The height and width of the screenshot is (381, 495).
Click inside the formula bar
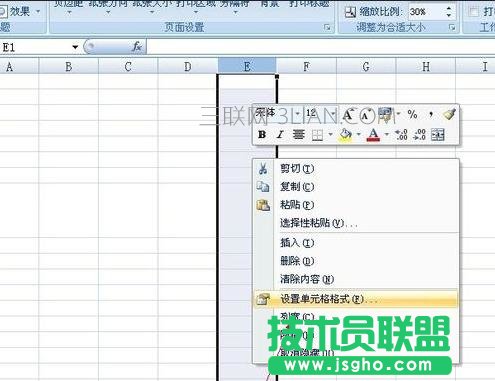tap(321, 47)
